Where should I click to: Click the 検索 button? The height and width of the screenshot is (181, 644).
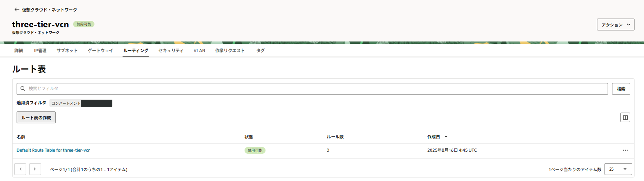pyautogui.click(x=621, y=89)
